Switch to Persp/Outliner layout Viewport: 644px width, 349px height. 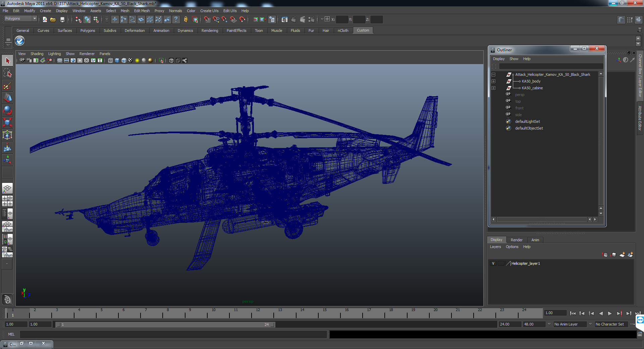7,213
